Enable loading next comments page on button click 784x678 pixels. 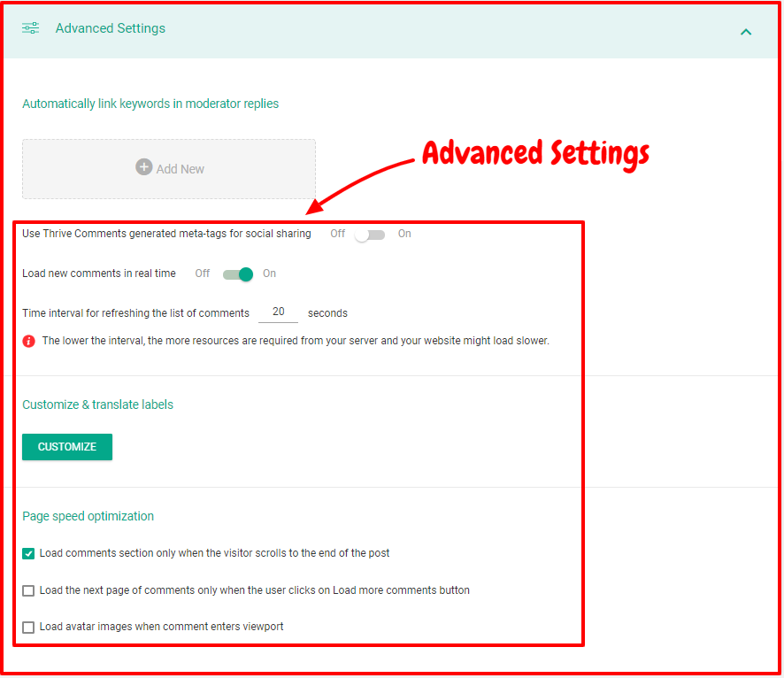pos(27,589)
